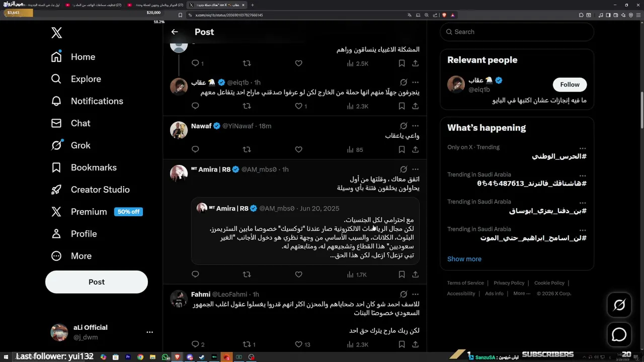Screen dimensions: 644x362
Task: Share Amira R8's post
Action: [415, 275]
